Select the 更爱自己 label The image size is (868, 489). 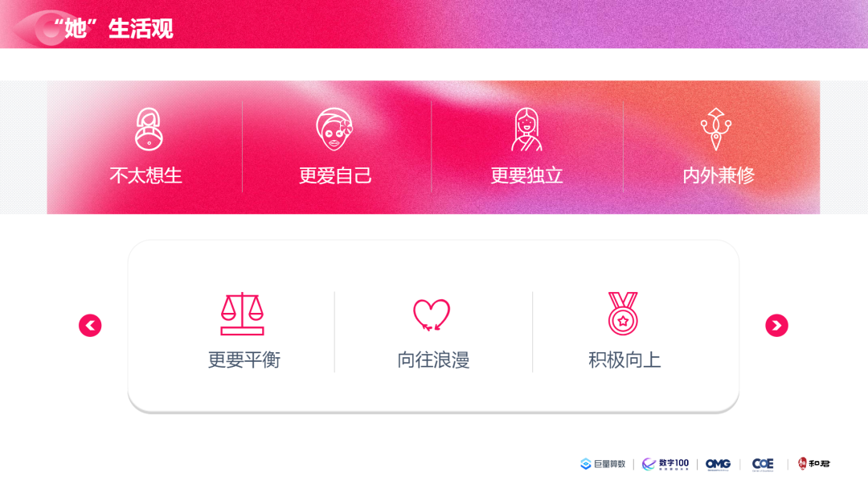coord(335,175)
